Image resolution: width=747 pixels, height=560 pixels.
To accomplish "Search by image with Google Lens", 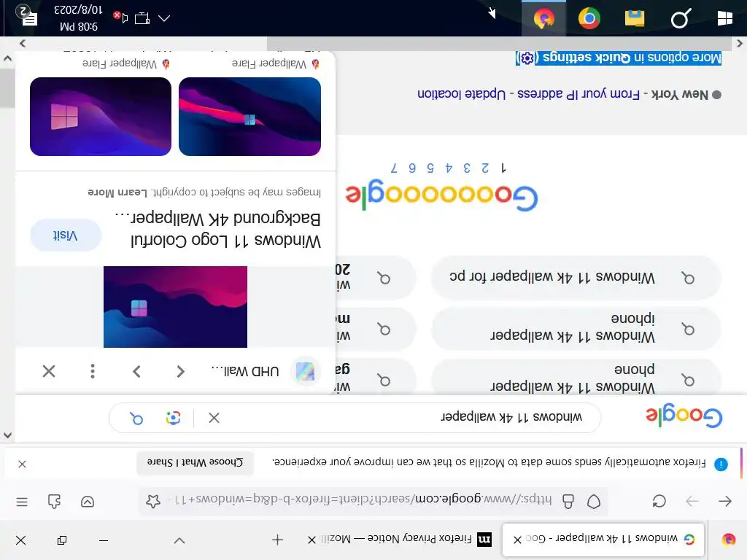I will tap(174, 418).
